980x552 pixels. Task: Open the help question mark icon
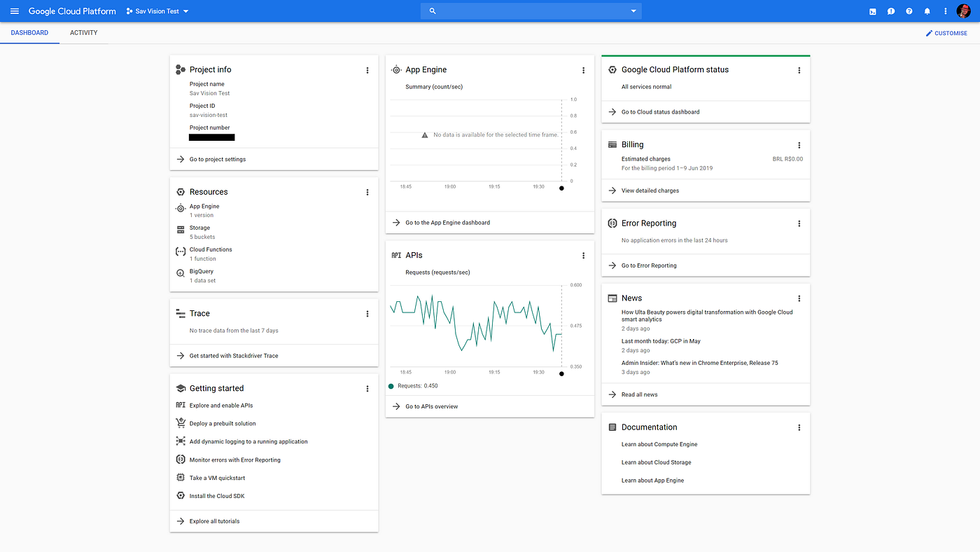coord(909,11)
